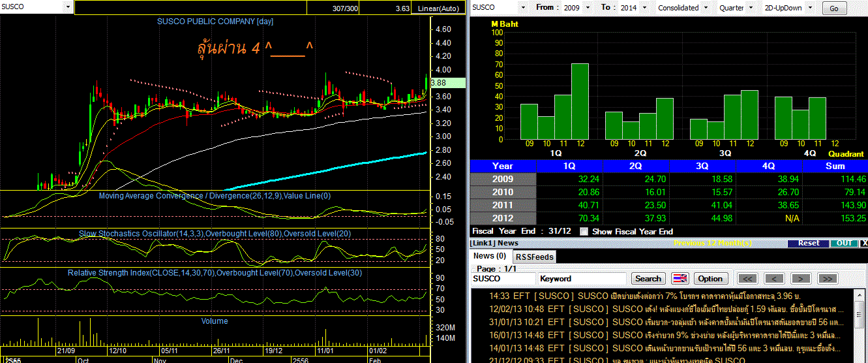
Task: Go to first news page (<<)
Action: pyautogui.click(x=749, y=278)
